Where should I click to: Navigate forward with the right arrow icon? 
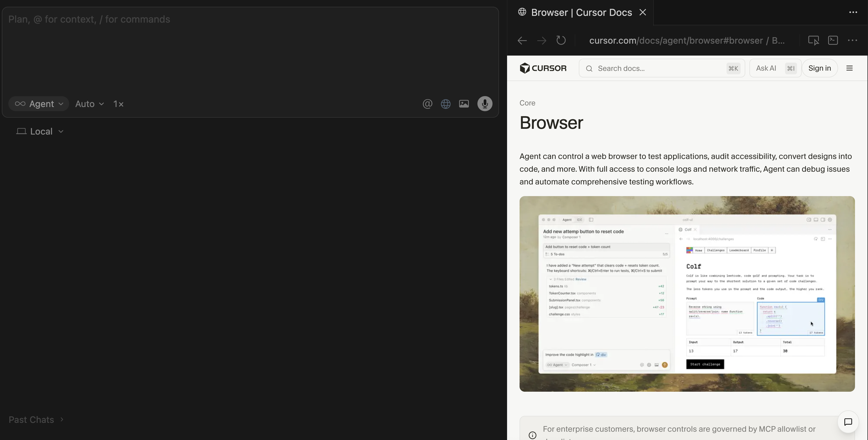click(541, 41)
